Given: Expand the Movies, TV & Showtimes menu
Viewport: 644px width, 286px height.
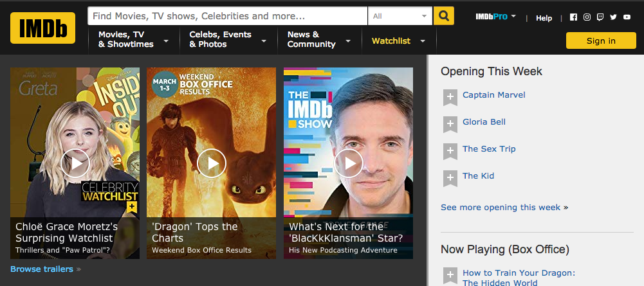Looking at the screenshot, I should tap(133, 40).
